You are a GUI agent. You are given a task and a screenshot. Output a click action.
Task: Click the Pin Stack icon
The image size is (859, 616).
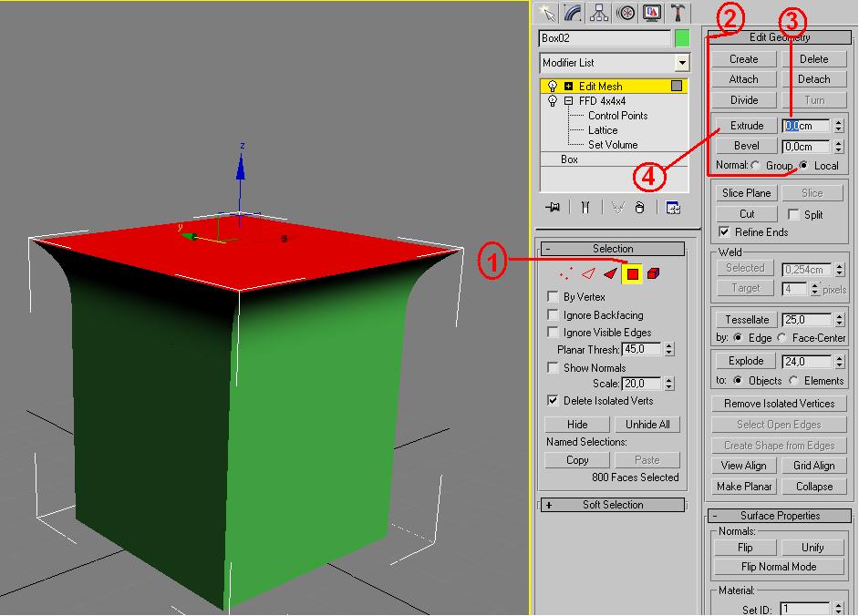pyautogui.click(x=553, y=208)
